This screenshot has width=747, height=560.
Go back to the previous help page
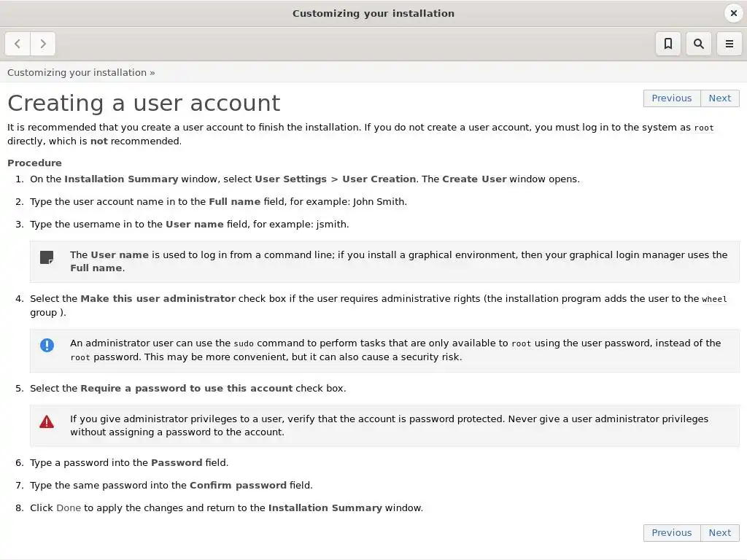coord(18,44)
